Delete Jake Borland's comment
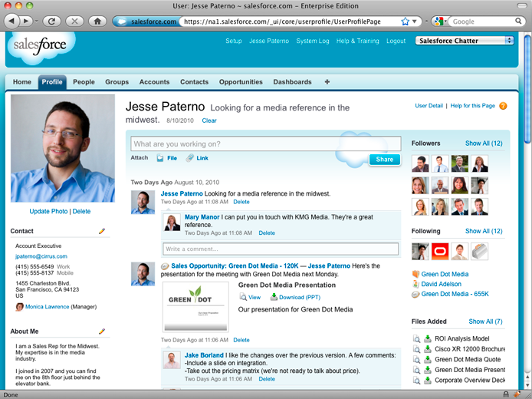This screenshot has width=532, height=399. point(267,379)
